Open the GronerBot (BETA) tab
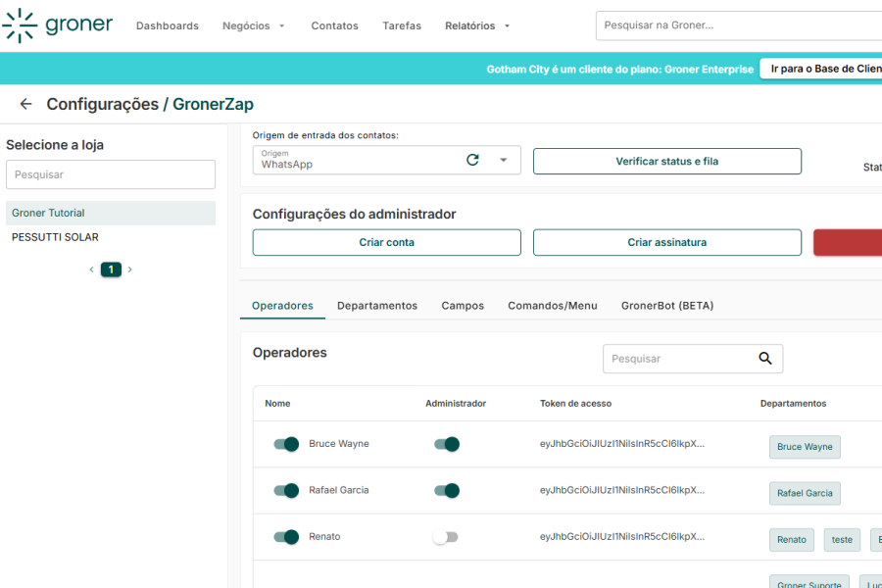 (x=667, y=306)
